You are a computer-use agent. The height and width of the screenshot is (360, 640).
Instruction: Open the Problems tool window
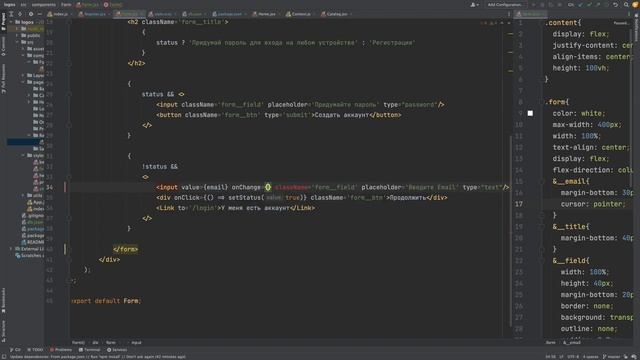[61, 350]
